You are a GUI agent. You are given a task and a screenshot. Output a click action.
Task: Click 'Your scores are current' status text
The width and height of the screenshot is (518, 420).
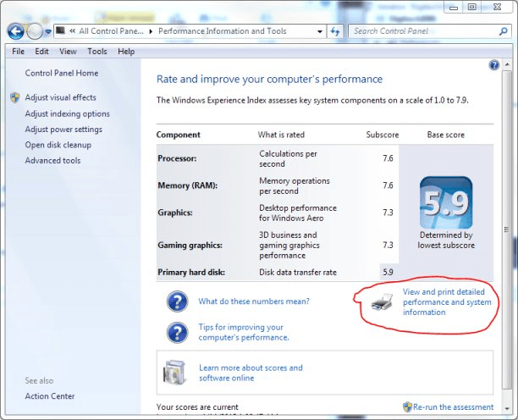197,407
